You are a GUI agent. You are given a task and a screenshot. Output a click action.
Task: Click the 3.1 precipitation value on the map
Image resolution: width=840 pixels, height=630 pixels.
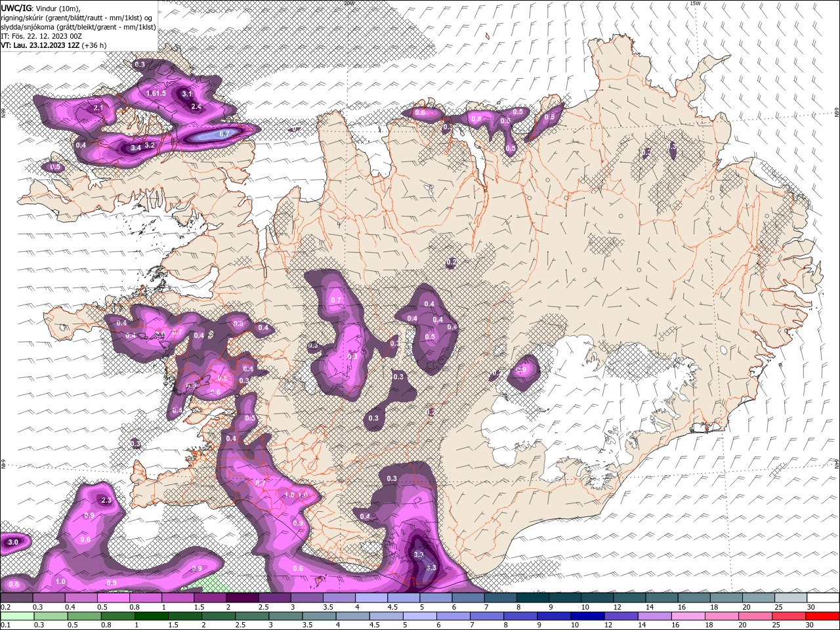point(187,94)
